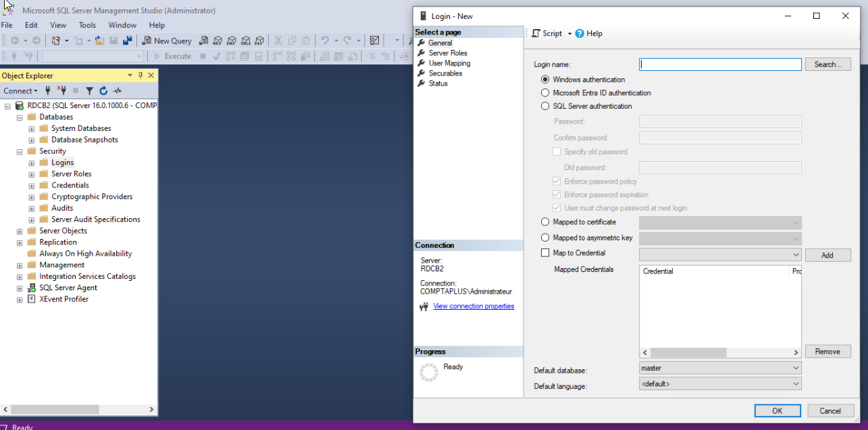Screen dimensions: 868x430
Task: Click the DAX query icon in toolbar
Action: tap(259, 41)
